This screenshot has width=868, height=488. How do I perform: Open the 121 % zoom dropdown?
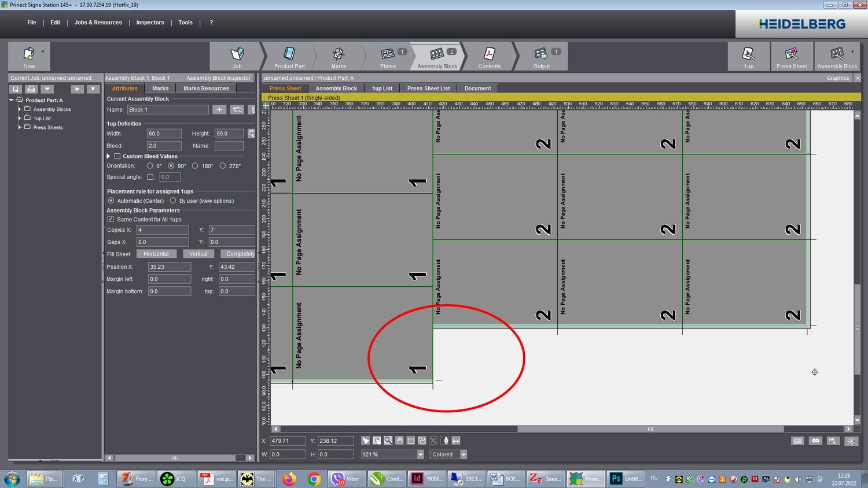click(421, 454)
